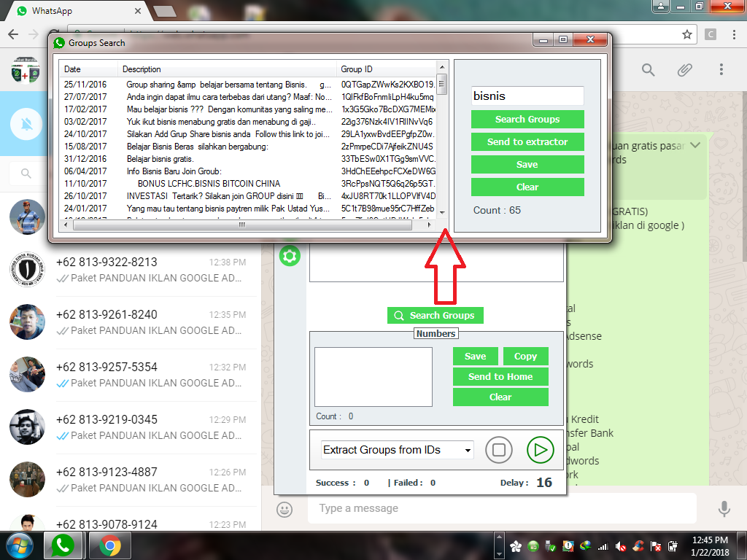747x560 pixels.
Task: Open the emoji picker smiley icon
Action: pos(285,510)
